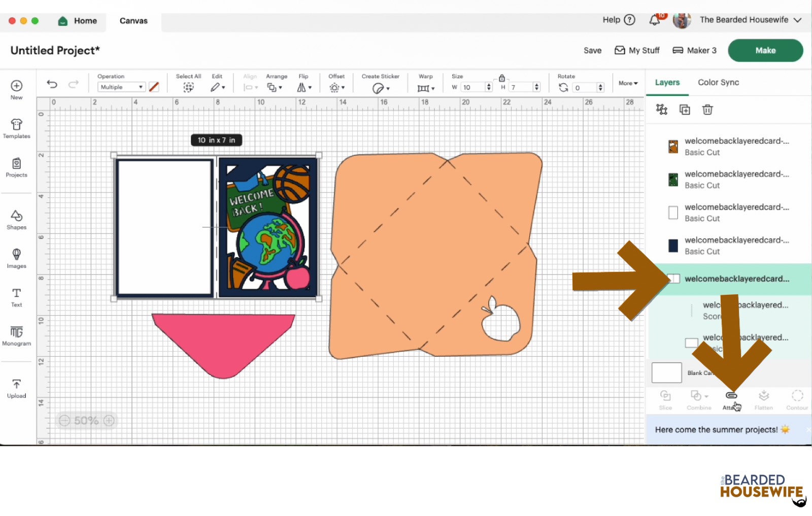Open the Templates panel

(16, 128)
